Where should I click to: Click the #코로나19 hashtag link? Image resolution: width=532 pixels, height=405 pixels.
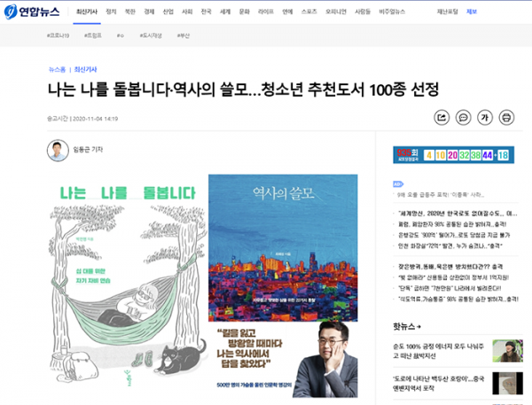60,35
